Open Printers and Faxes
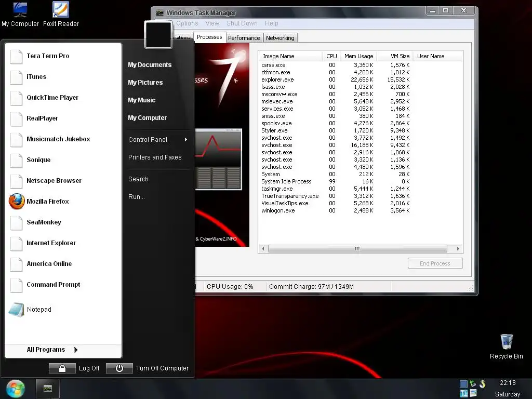Viewport: 532px width, 399px height. (x=155, y=157)
